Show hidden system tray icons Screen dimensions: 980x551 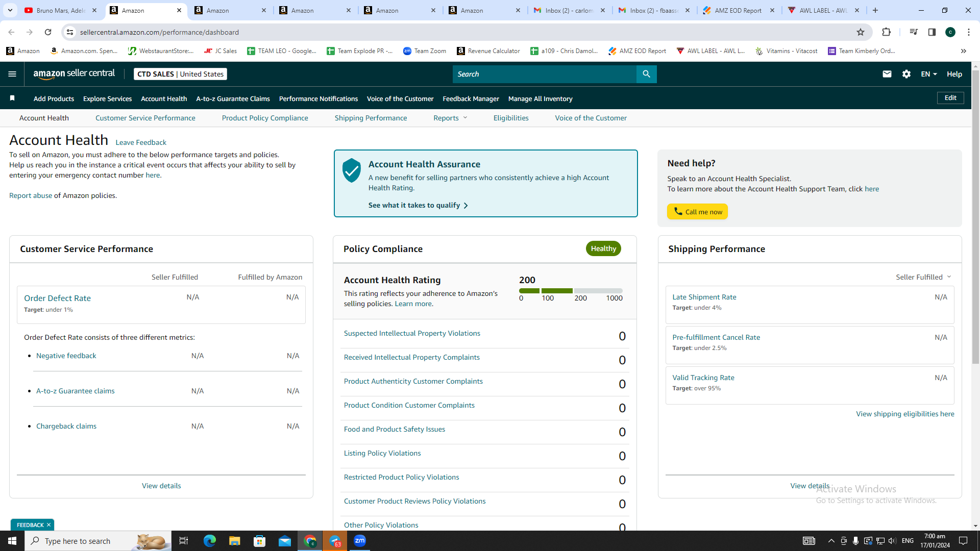click(x=831, y=541)
